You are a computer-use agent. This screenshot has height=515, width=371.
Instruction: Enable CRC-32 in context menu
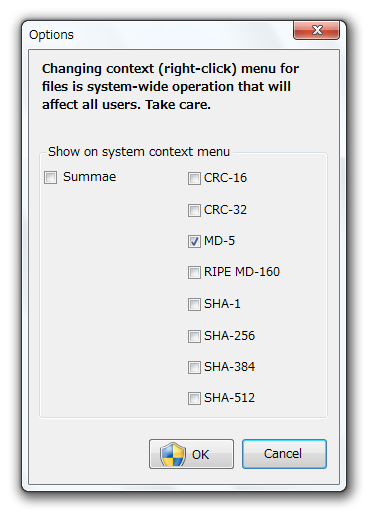[194, 210]
